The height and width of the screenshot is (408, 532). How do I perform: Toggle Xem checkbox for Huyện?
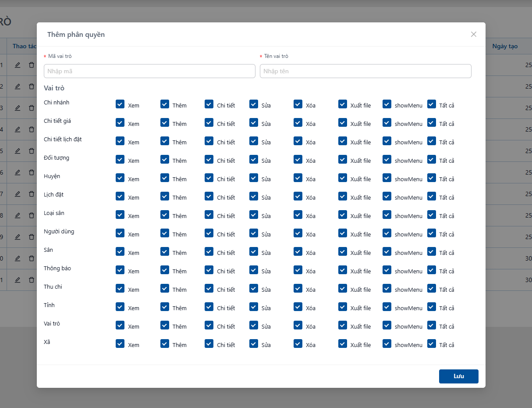click(120, 178)
